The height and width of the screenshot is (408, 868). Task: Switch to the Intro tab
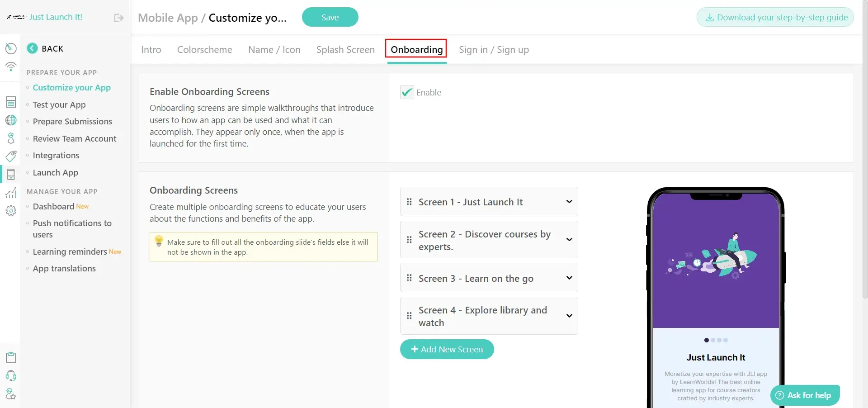(151, 50)
